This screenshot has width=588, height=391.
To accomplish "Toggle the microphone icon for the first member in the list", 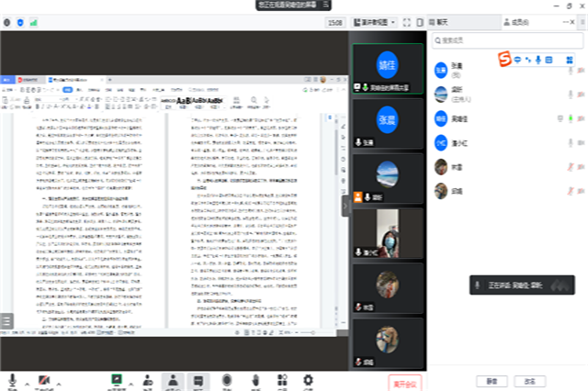I will [x=571, y=70].
